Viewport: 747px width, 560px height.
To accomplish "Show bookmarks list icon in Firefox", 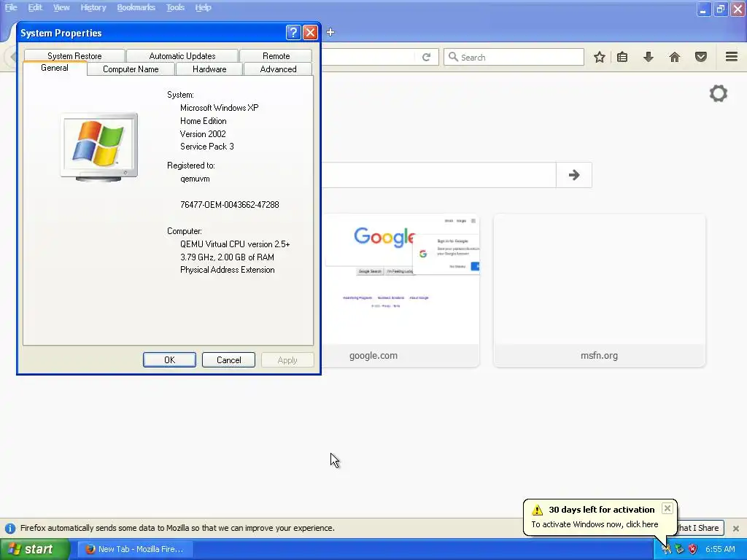I will pyautogui.click(x=622, y=57).
